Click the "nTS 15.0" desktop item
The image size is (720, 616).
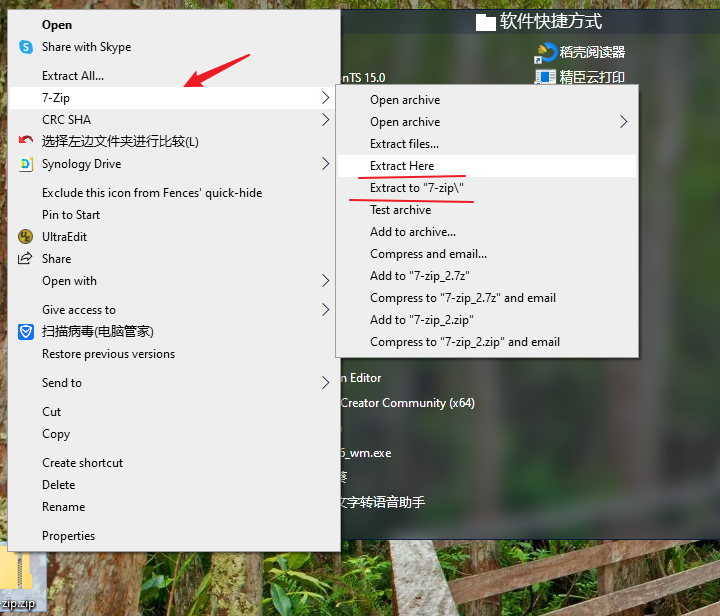point(363,78)
